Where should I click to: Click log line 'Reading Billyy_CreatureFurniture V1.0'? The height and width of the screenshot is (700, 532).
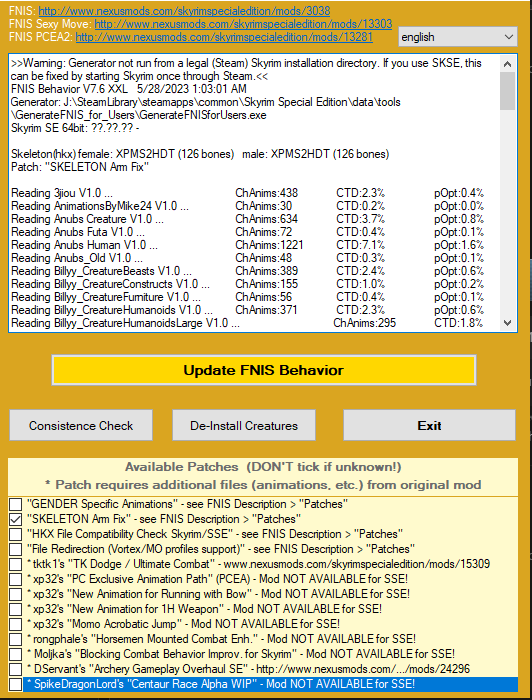pyautogui.click(x=106, y=296)
